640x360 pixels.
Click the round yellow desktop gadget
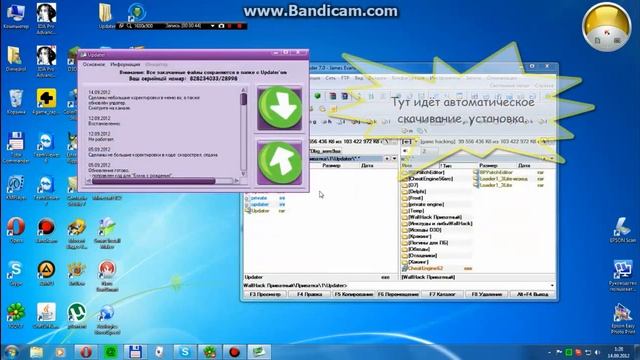pos(607,27)
